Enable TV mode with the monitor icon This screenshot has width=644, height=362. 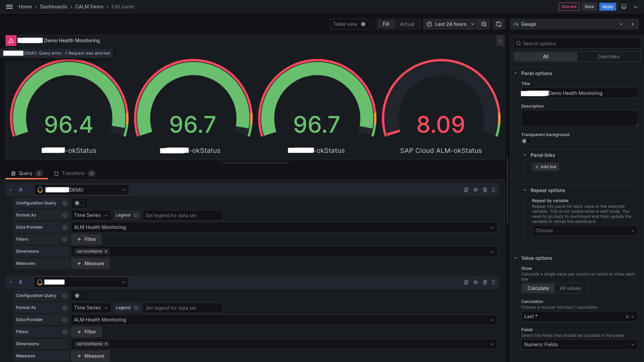[624, 7]
